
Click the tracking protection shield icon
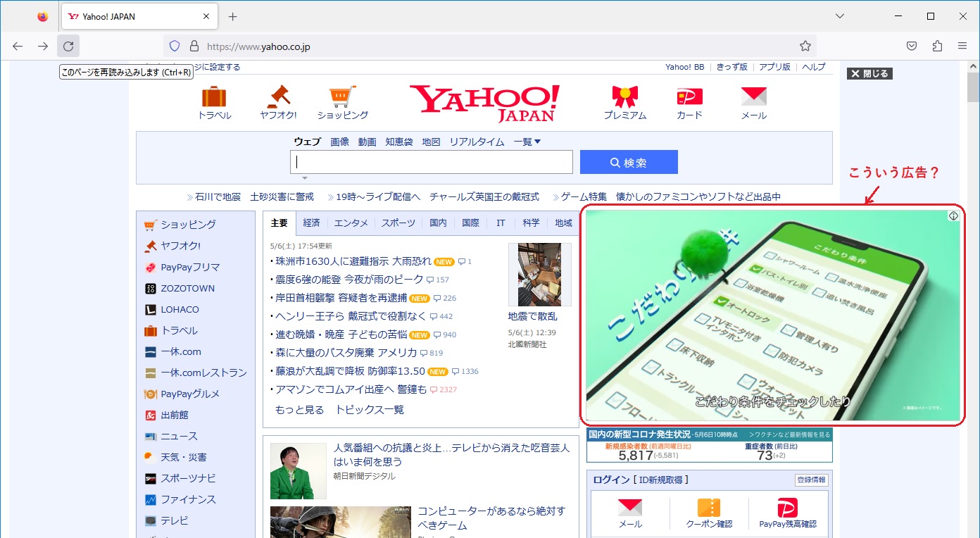click(x=175, y=46)
